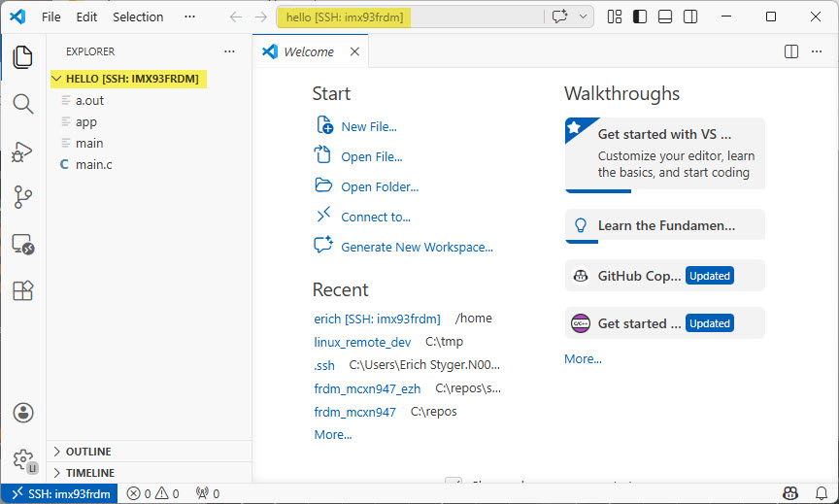This screenshot has width=839, height=504.
Task: Open the Selection menu
Action: click(x=138, y=17)
